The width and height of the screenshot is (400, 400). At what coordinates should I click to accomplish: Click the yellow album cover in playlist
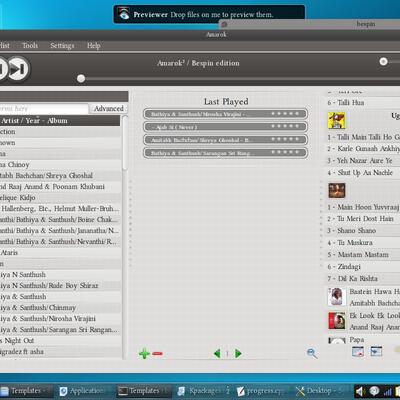pyautogui.click(x=337, y=120)
